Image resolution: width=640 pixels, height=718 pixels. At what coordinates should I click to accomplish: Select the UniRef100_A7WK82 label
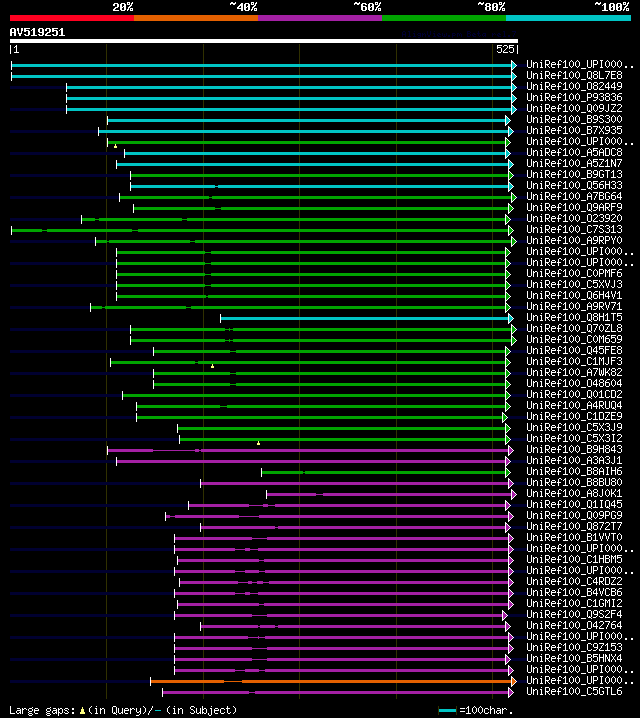point(574,372)
